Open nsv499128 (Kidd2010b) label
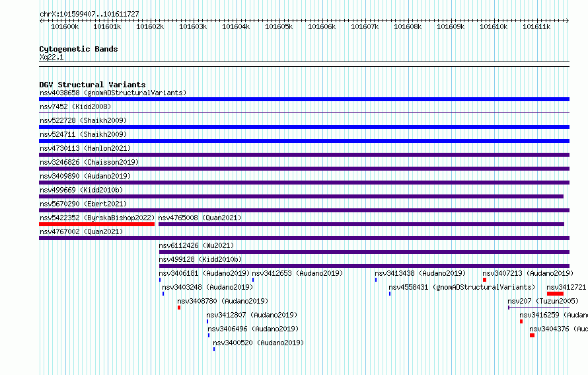This screenshot has height=375, width=588. tap(200, 259)
